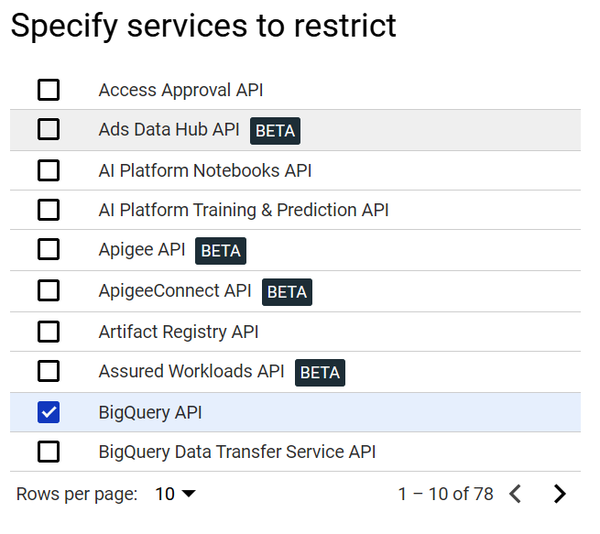The image size is (600, 534).
Task: Click the 'Specify services to restrict' heading
Action: click(x=204, y=26)
